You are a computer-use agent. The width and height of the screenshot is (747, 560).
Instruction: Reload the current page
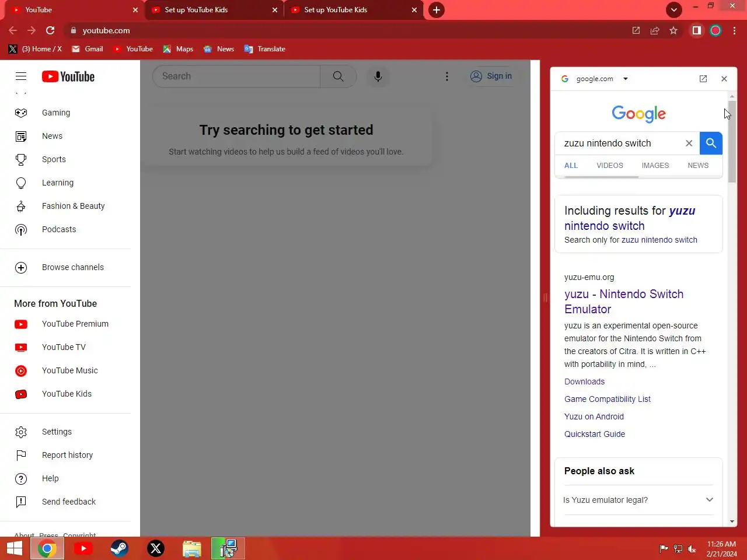tap(50, 30)
